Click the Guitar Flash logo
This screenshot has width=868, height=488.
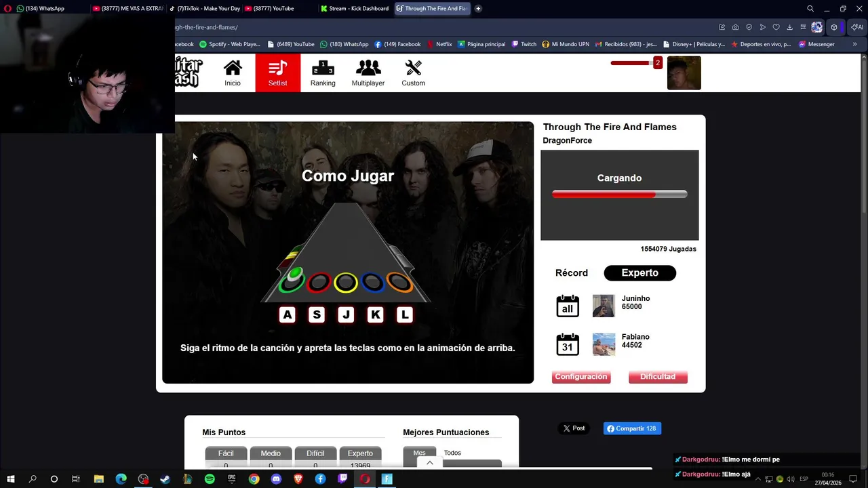pyautogui.click(x=189, y=73)
